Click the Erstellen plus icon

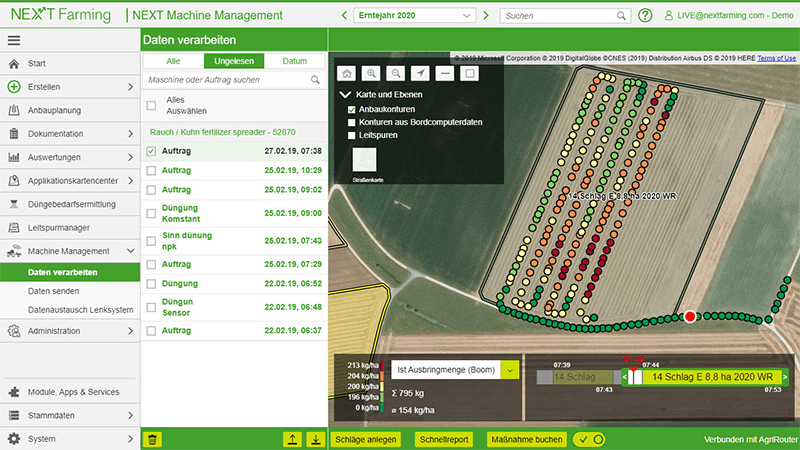(x=14, y=87)
